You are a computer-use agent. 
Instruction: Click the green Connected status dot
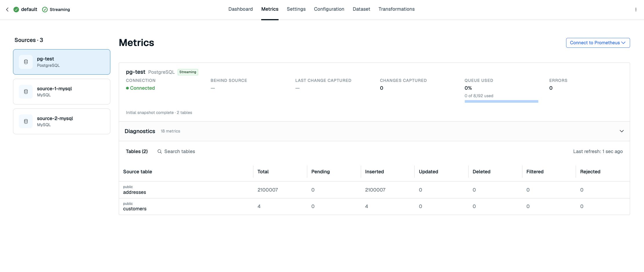127,88
